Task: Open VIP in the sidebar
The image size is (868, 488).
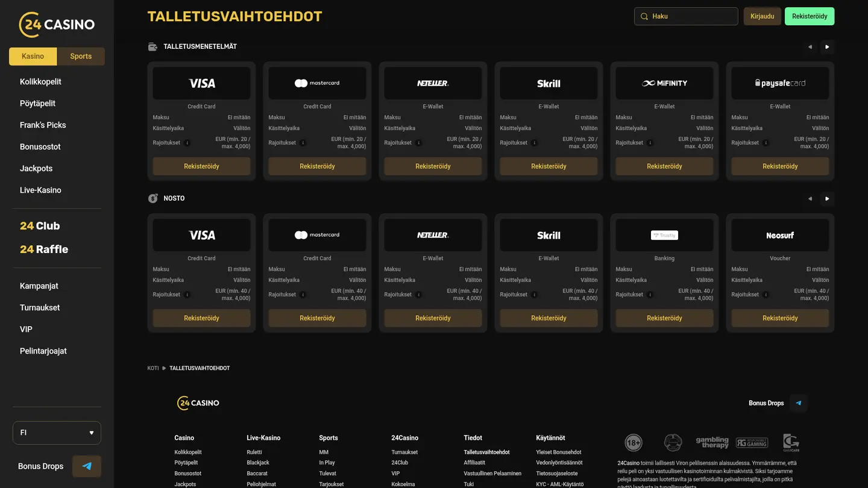Action: tap(26, 330)
